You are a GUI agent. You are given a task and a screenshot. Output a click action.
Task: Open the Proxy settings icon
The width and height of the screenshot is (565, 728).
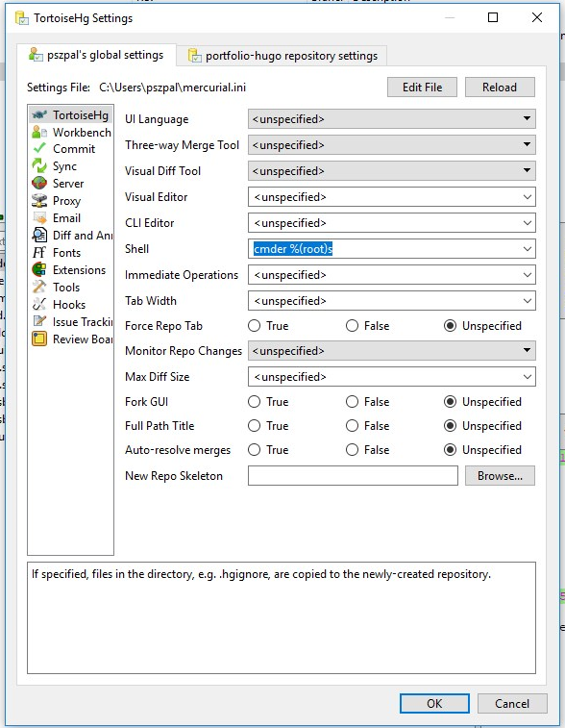[x=39, y=201]
